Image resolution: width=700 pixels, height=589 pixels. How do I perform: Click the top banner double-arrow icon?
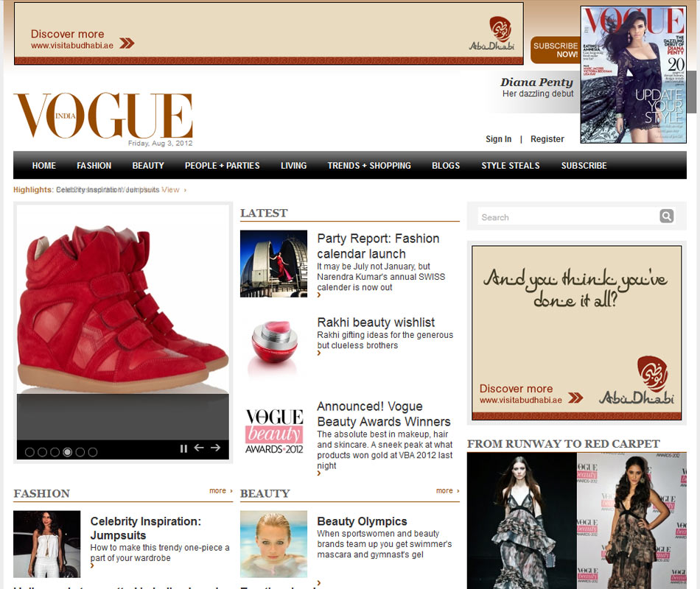click(x=127, y=43)
